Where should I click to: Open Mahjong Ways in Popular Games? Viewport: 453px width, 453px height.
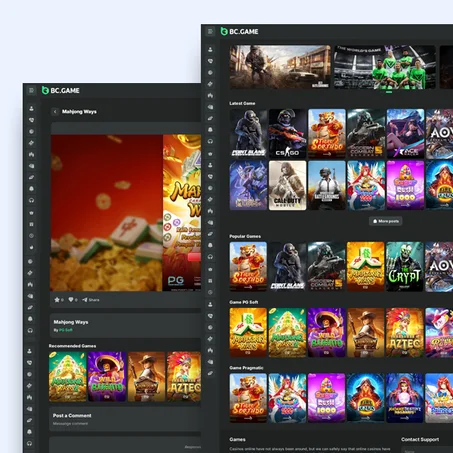coord(366,266)
